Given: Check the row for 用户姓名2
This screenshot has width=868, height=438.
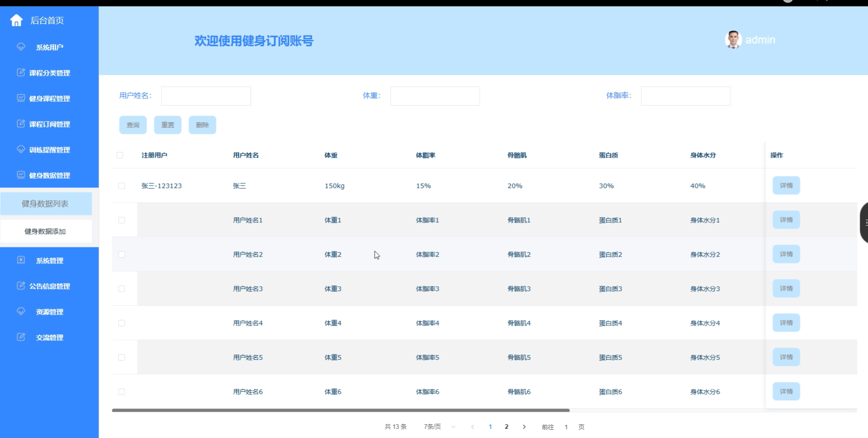Looking at the screenshot, I should pyautogui.click(x=122, y=255).
